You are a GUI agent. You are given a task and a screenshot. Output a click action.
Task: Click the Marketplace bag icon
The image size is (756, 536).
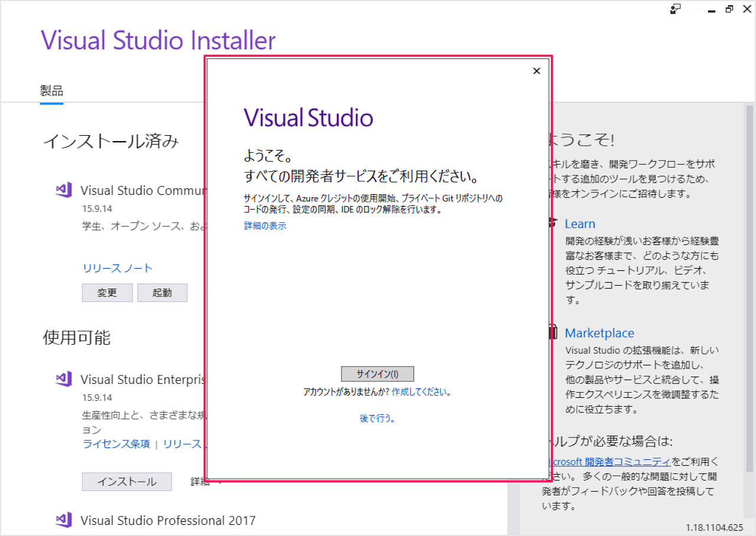[553, 332]
